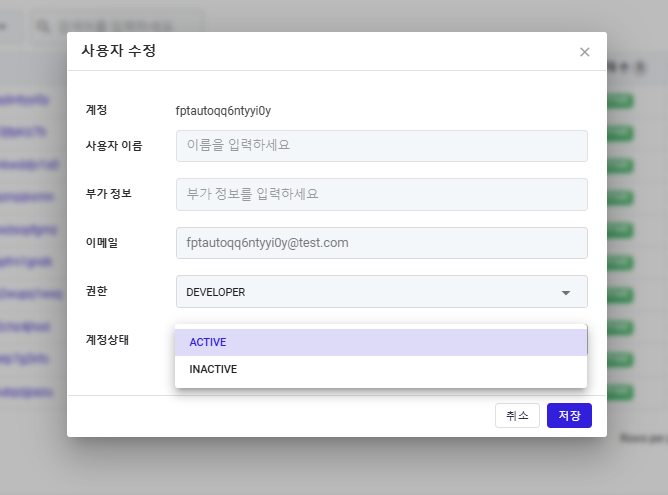Screen dimensions: 668x495
Task: Click the 사용자 수정 dialog title
Action: [119, 51]
